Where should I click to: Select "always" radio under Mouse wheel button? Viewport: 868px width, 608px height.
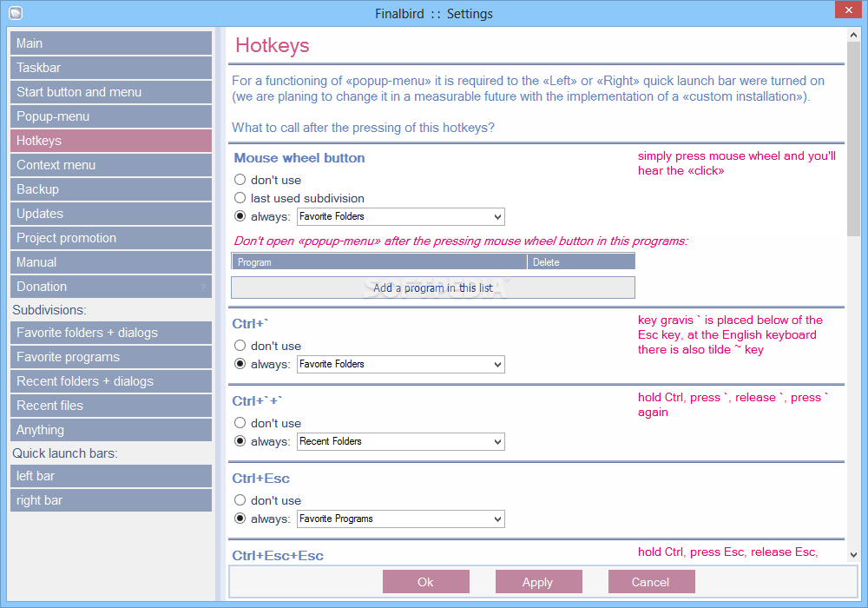[240, 216]
